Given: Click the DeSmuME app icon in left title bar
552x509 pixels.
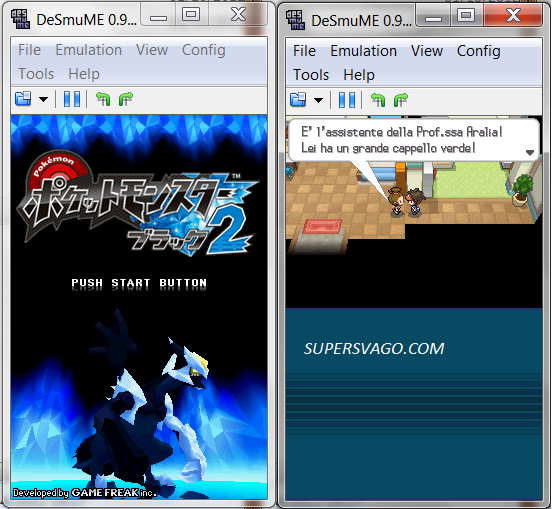Looking at the screenshot, I should [x=20, y=19].
